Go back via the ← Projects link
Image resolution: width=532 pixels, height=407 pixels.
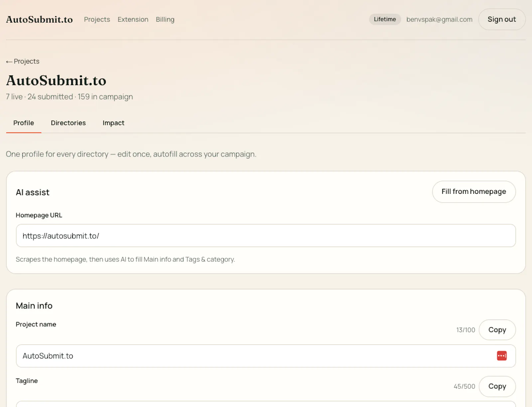pos(23,61)
